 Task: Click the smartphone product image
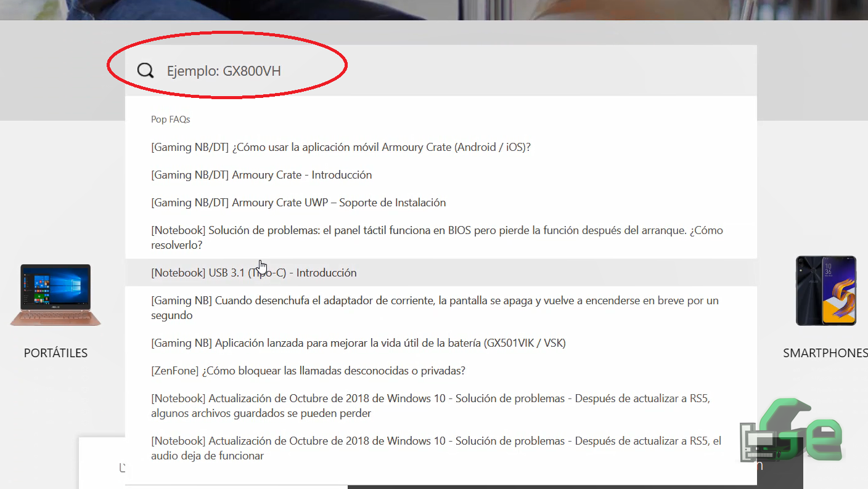[x=826, y=291]
